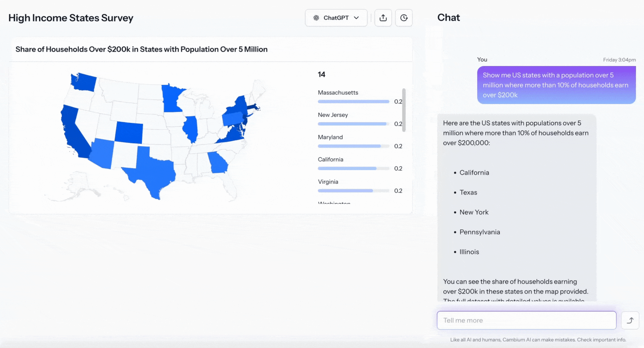Click 'Texas' bullet in chat reply
The height and width of the screenshot is (348, 644).
[x=468, y=192]
